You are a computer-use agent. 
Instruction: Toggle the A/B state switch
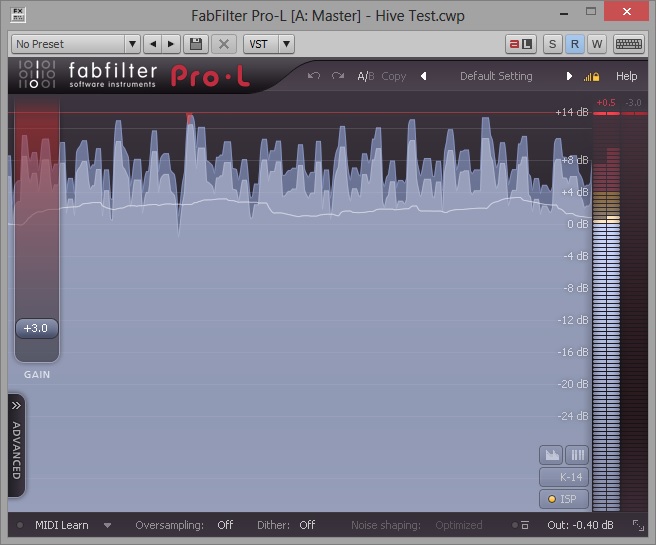(365, 76)
